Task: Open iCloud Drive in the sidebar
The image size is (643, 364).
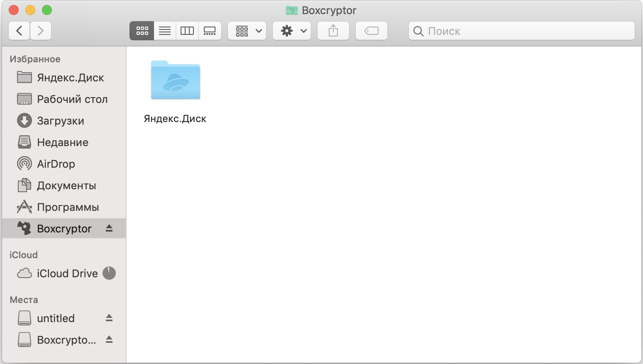Action: coord(64,274)
